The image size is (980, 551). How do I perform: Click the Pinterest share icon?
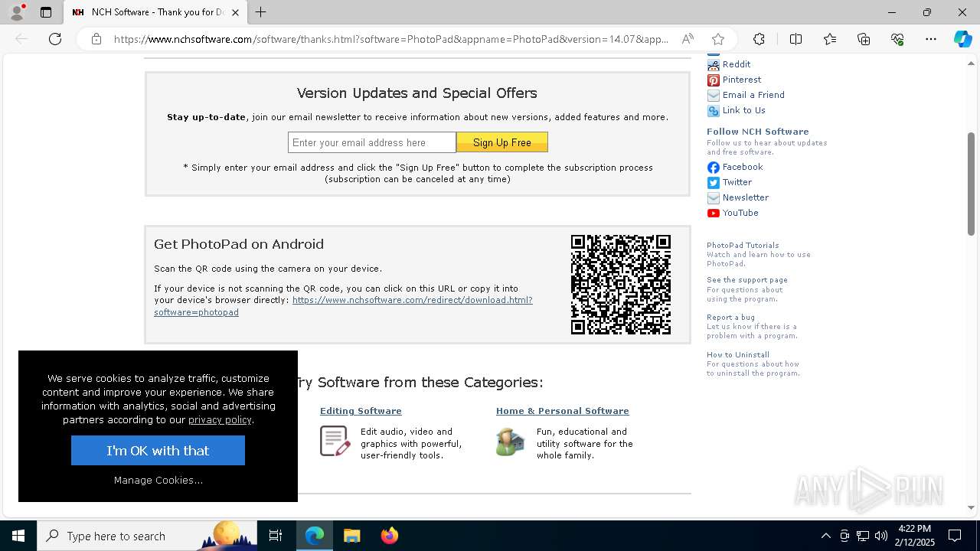pyautogui.click(x=713, y=80)
